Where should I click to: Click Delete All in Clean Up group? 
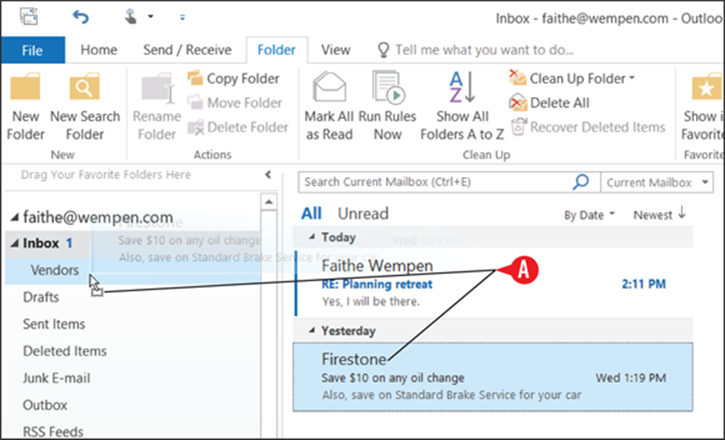pos(549,103)
